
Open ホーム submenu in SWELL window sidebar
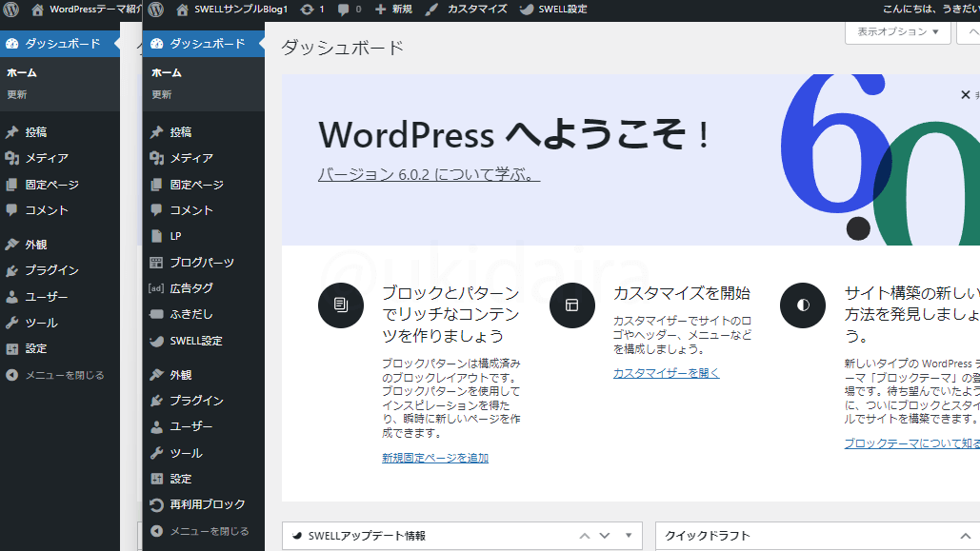click(x=167, y=73)
